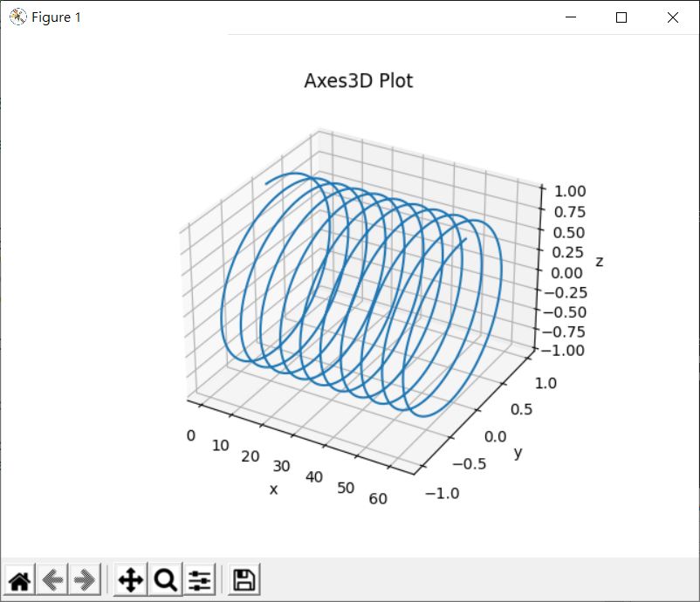Maximize the Figure 1 window
The image size is (700, 602).
pyautogui.click(x=621, y=17)
